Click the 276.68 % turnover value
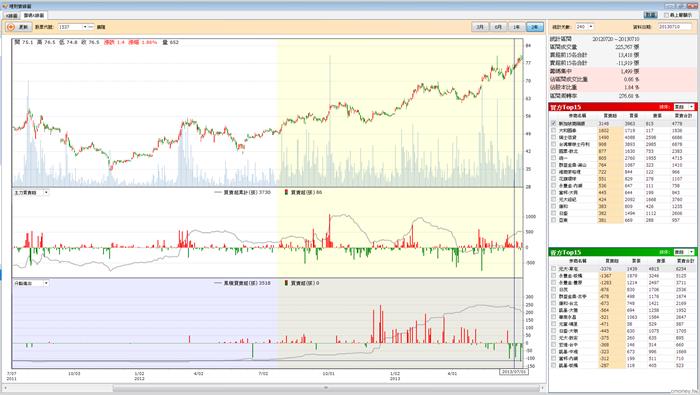Image resolution: width=700 pixels, height=395 pixels. click(x=629, y=96)
